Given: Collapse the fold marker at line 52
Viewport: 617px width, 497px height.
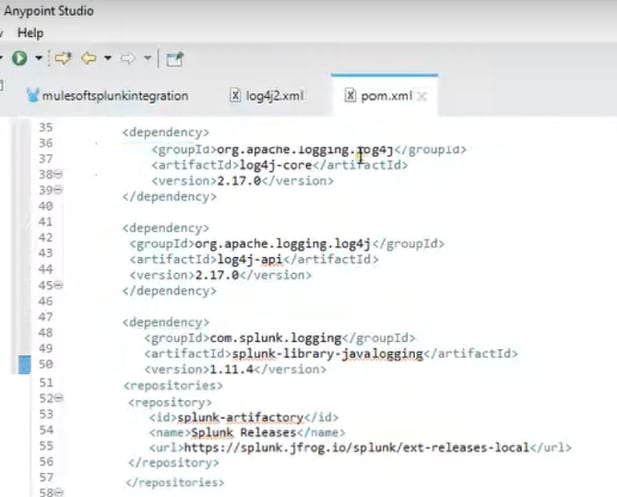Looking at the screenshot, I should coord(59,398).
